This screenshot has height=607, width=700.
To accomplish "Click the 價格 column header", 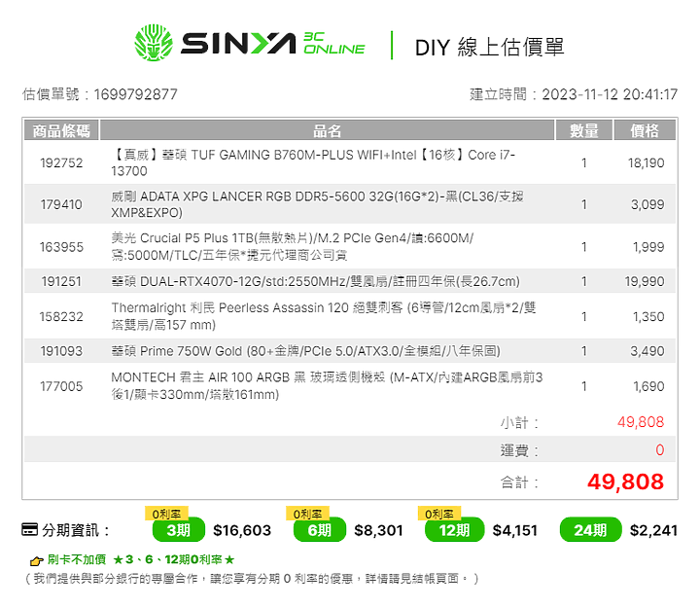I will [x=645, y=130].
